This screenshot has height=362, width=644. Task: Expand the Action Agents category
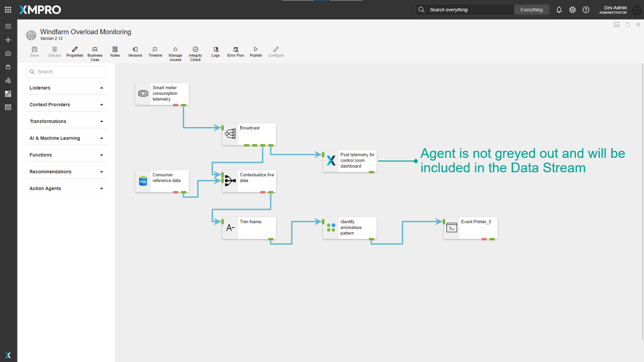[66, 188]
